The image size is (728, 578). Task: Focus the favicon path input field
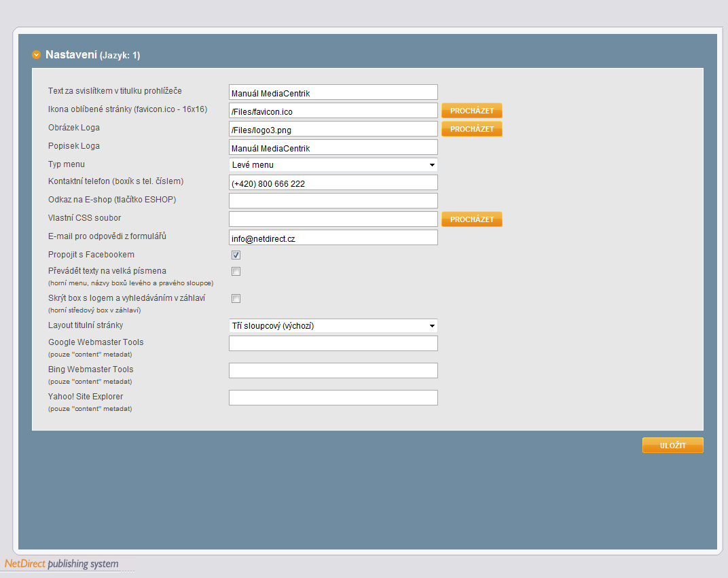[333, 111]
